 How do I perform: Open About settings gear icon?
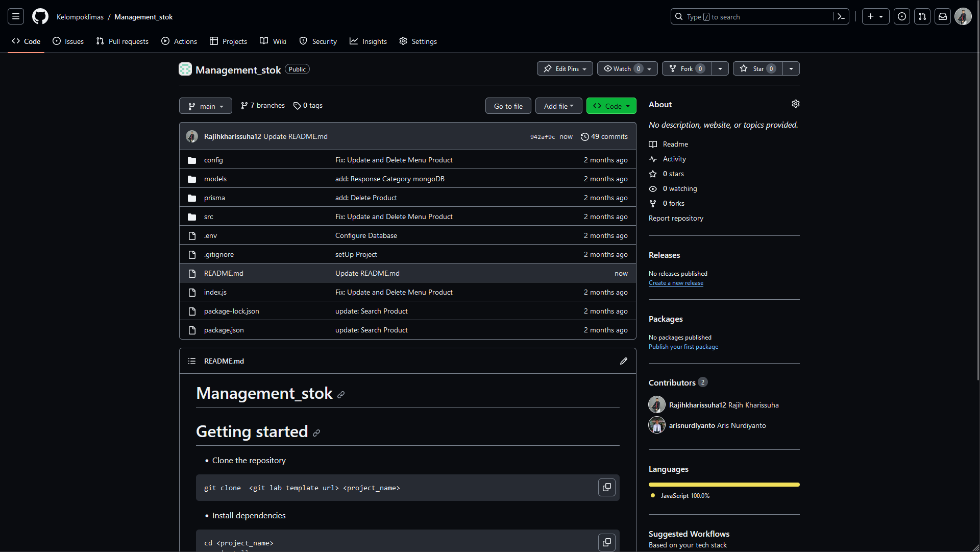[x=795, y=104]
